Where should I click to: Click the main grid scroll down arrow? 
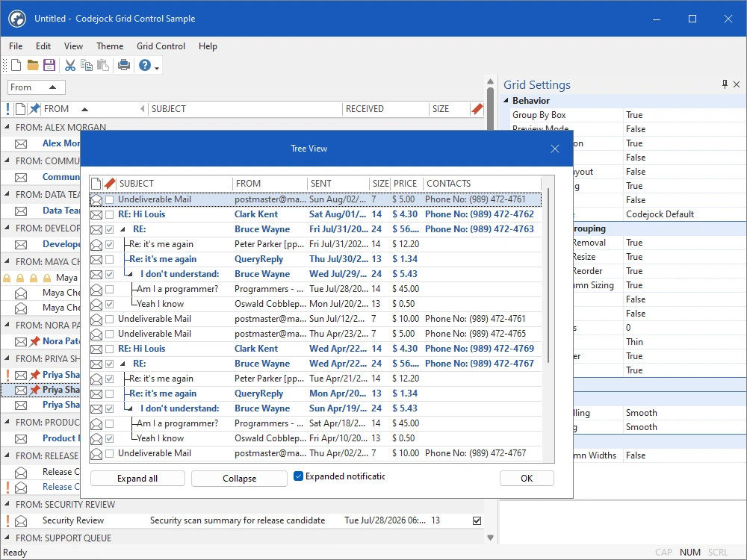[x=491, y=538]
